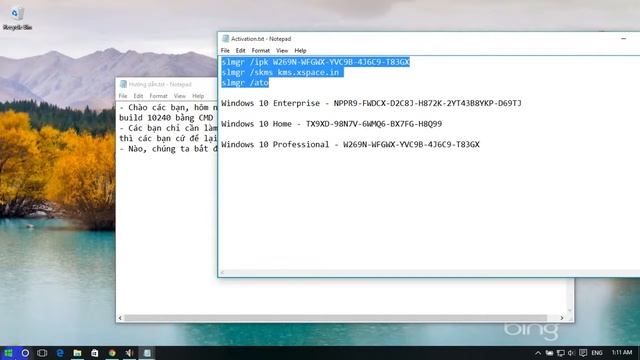Open File menu in background Notepad
Screen dimensions: 640x360
tap(123, 96)
